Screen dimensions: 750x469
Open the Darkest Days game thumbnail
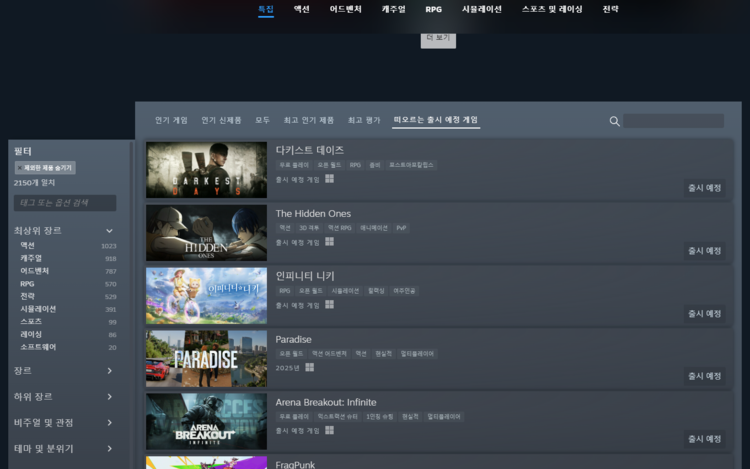206,170
